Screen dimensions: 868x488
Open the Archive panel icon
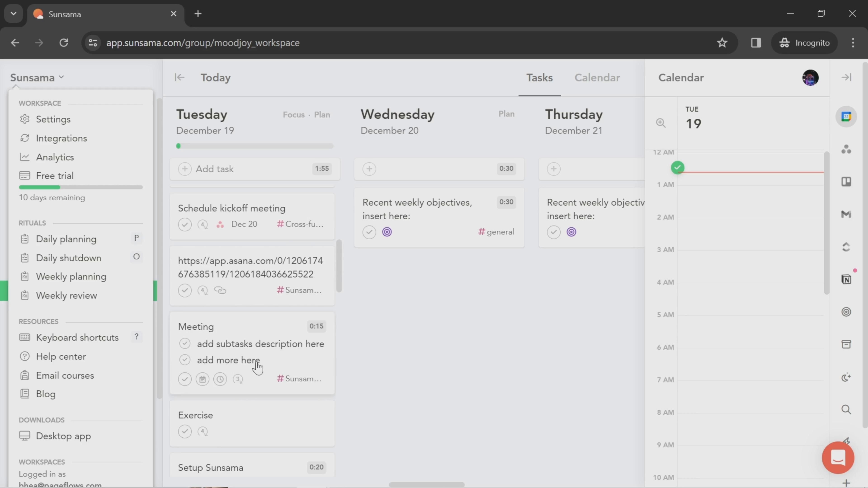click(846, 344)
